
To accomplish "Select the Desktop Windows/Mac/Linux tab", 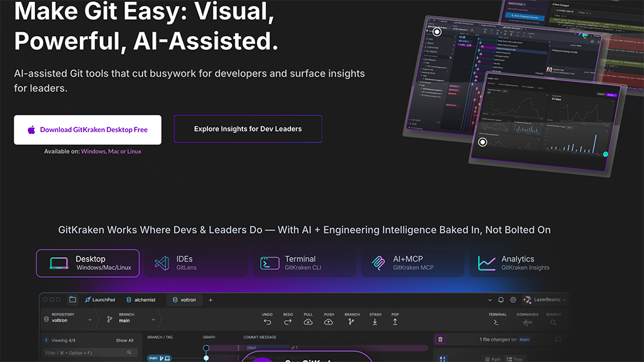I will pos(88,263).
